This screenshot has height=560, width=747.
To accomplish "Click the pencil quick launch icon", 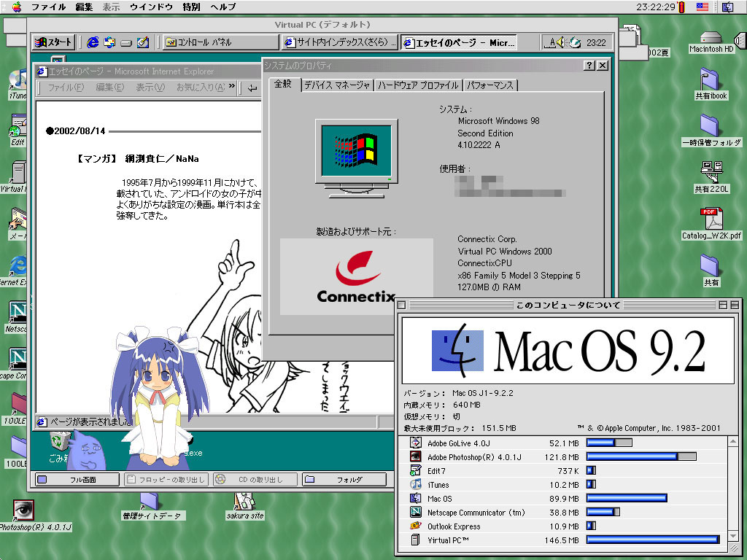I will click(x=143, y=42).
